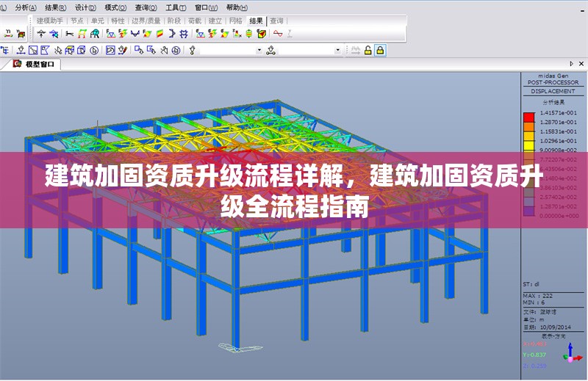Click the select by intersecting line icon

[58, 50]
